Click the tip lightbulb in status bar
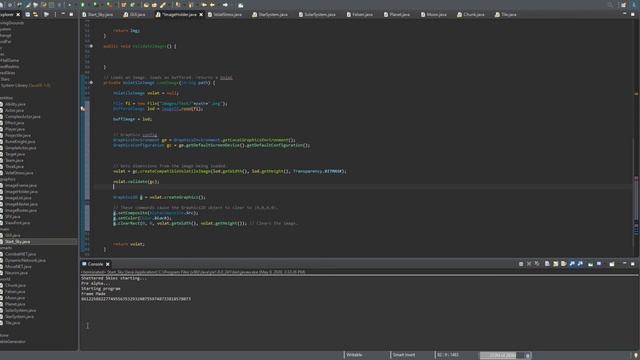This screenshot has width=640, height=360. tap(636, 356)
